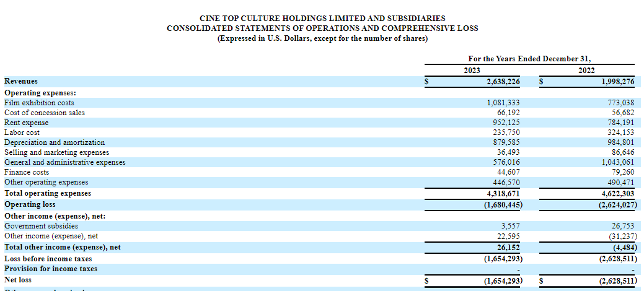This screenshot has width=644, height=291.
Task: Select the value 1,081,333
Action: (503, 103)
